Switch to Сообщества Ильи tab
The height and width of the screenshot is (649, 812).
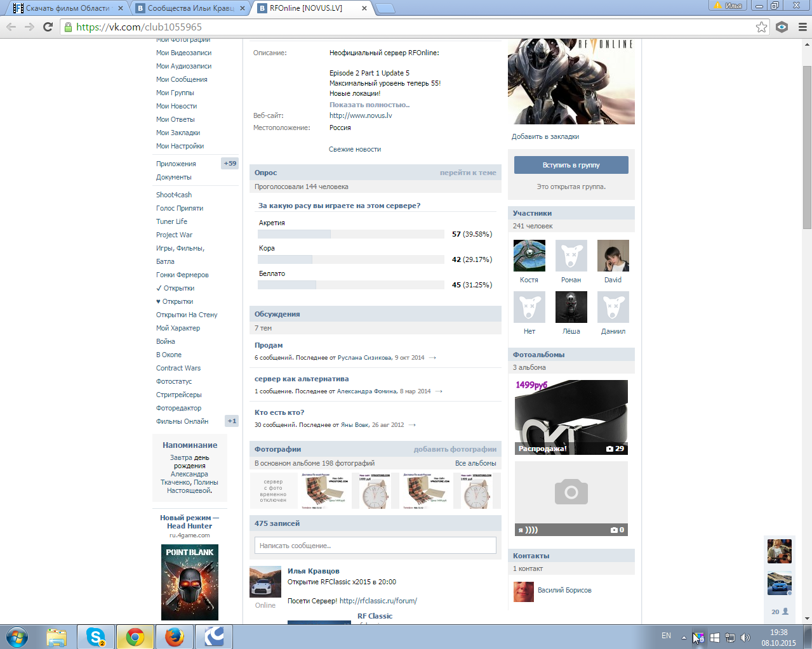pyautogui.click(x=190, y=8)
